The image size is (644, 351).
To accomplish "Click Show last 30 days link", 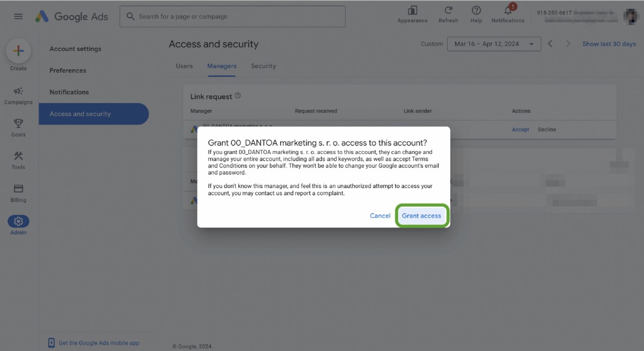I will pos(609,44).
